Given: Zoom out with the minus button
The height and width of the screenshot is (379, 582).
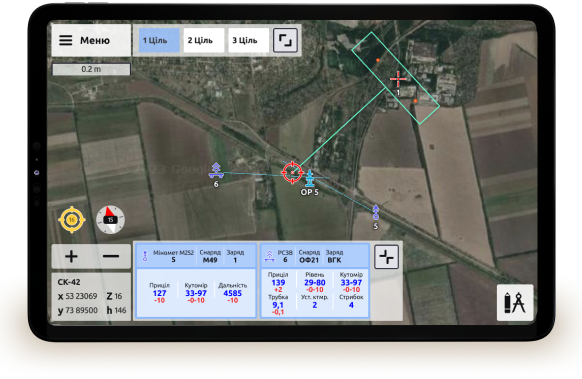Looking at the screenshot, I should (x=111, y=256).
